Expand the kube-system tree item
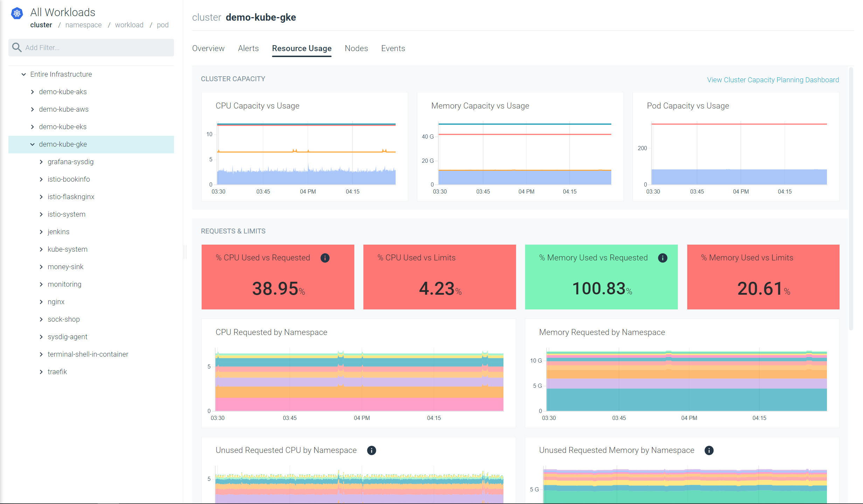 coord(41,249)
